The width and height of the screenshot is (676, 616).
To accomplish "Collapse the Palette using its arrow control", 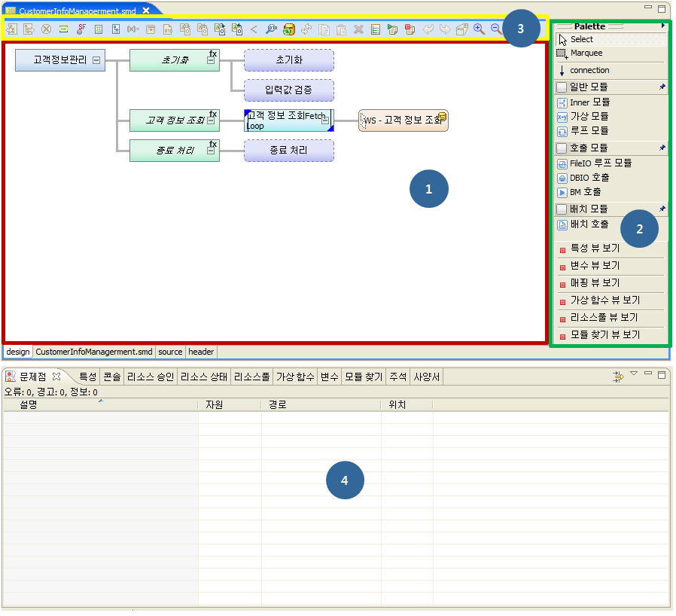I will 663,25.
